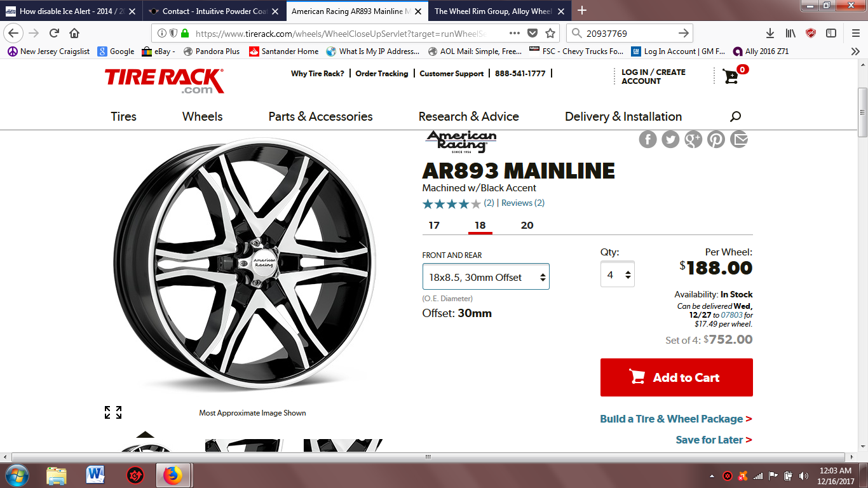Click the horizontal scrollbar at page bottom
868x488 pixels.
coord(429,457)
